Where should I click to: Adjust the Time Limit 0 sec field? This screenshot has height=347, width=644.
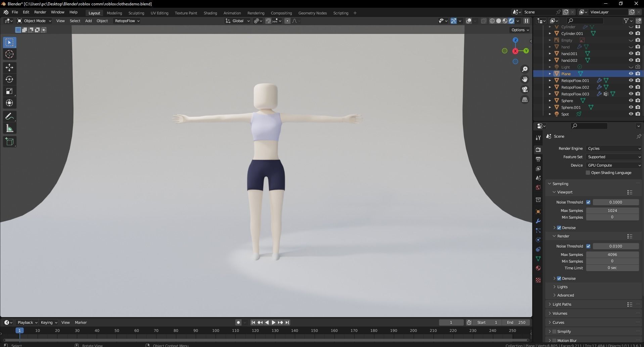(612, 268)
